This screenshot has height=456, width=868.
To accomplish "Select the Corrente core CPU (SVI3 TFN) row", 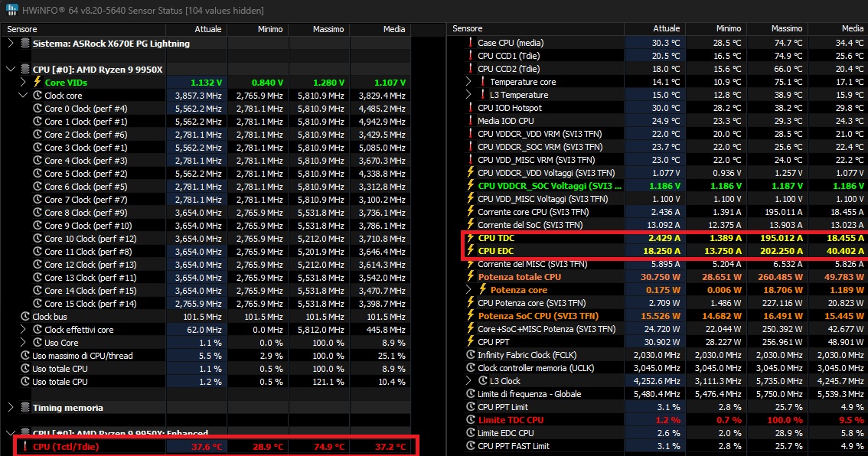I will tap(658, 212).
